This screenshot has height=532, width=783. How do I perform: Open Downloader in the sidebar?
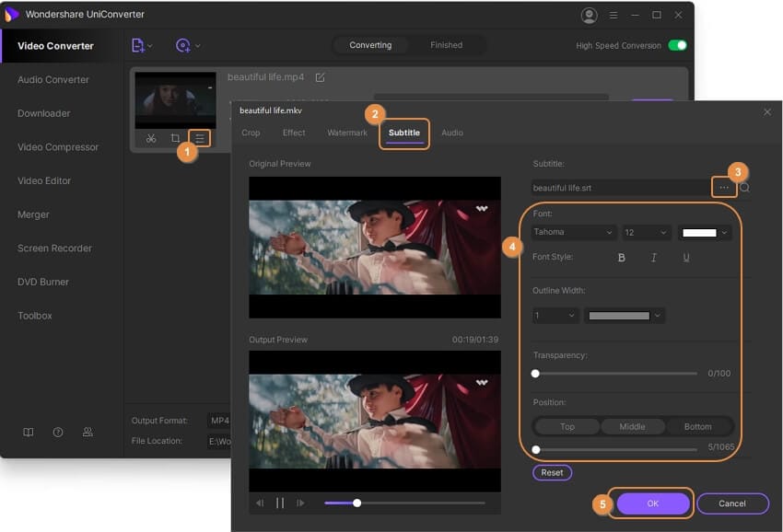point(44,113)
